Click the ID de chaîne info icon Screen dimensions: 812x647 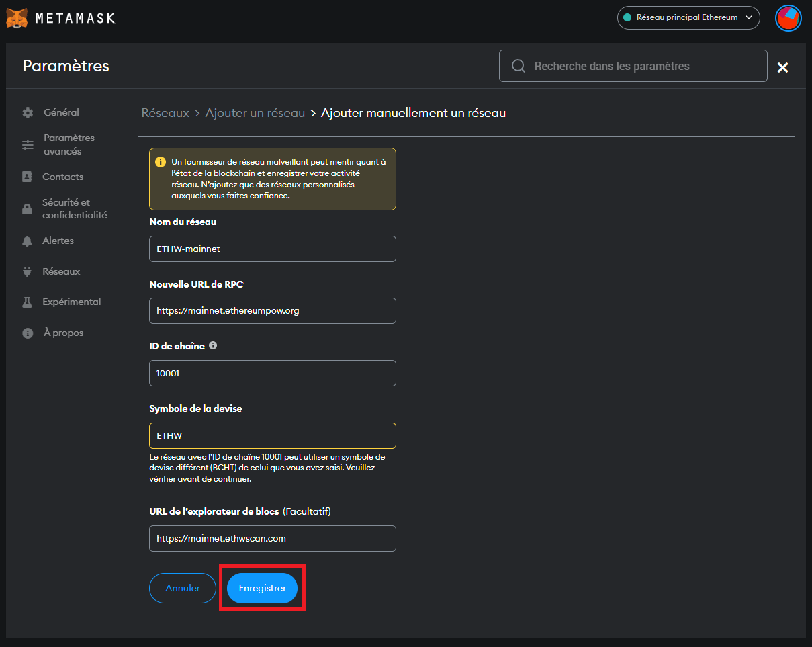213,346
